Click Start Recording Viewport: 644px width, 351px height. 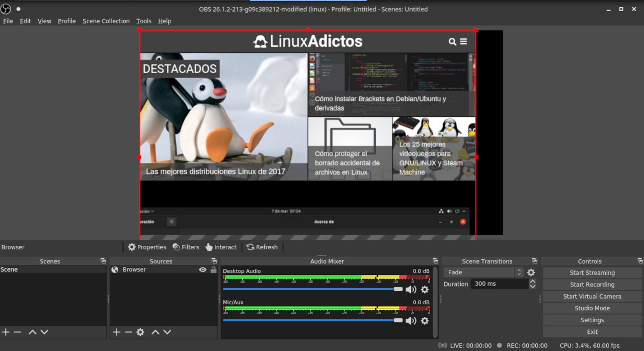coord(592,285)
